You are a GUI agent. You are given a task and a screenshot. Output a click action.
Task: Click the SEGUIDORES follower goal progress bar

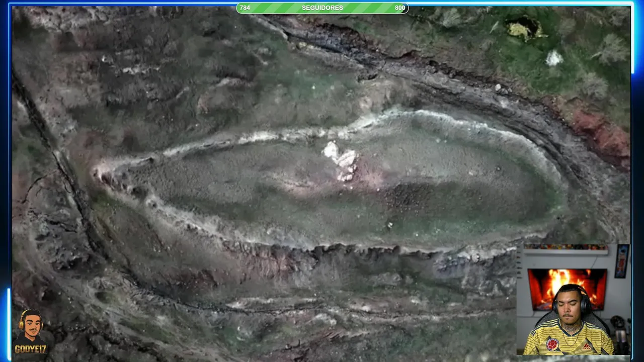click(322, 8)
